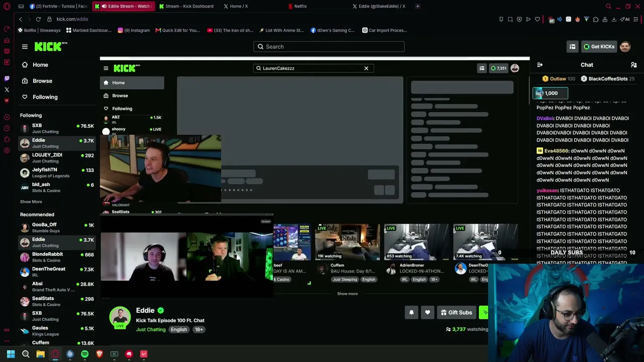Image resolution: width=644 pixels, height=362 pixels.
Task: Open File Explorer from taskbar
Action: coord(40,354)
